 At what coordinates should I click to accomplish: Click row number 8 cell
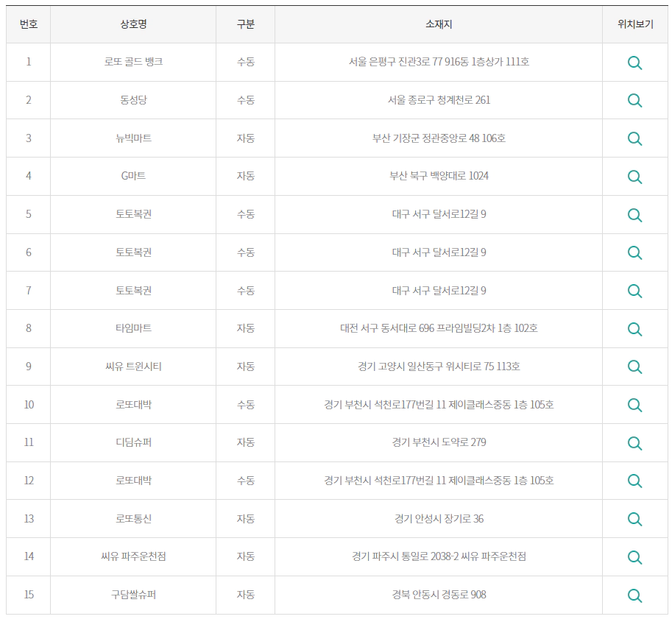pyautogui.click(x=29, y=328)
